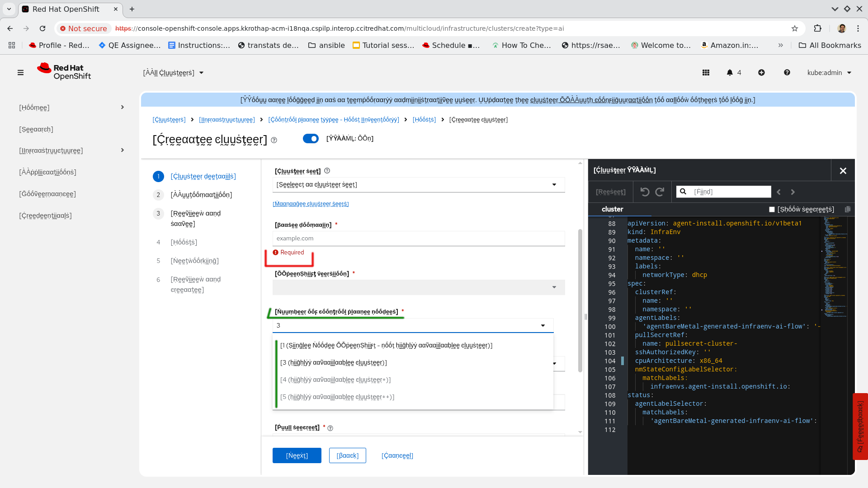Copy YAML using the clipboard icon
The image size is (868, 488).
848,209
